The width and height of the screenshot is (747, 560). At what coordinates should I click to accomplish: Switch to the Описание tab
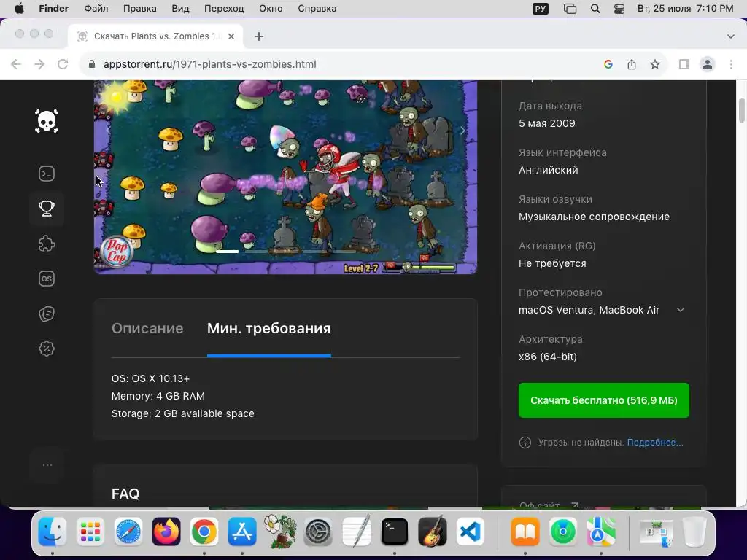tap(147, 329)
